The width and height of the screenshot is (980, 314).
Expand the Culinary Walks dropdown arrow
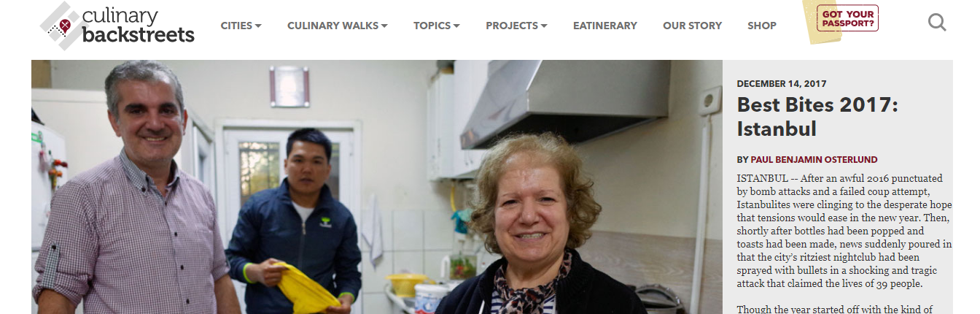[x=384, y=26]
